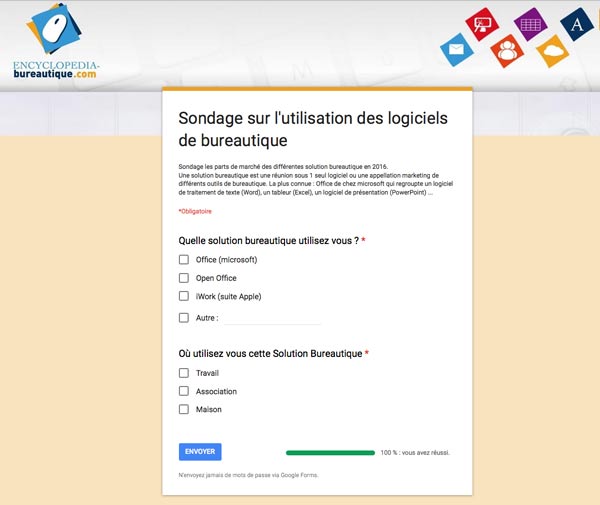Check the Office (microsoft) option

coord(183,260)
